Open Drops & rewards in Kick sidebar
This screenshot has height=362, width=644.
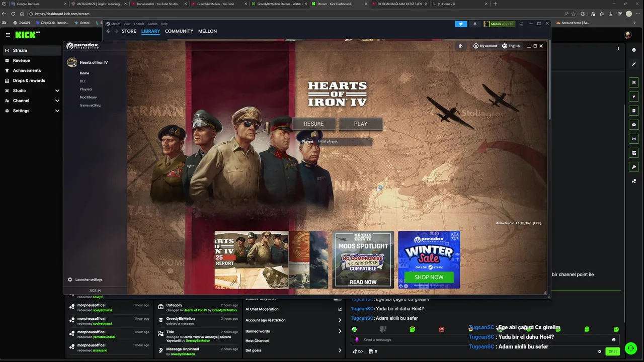coord(29,80)
